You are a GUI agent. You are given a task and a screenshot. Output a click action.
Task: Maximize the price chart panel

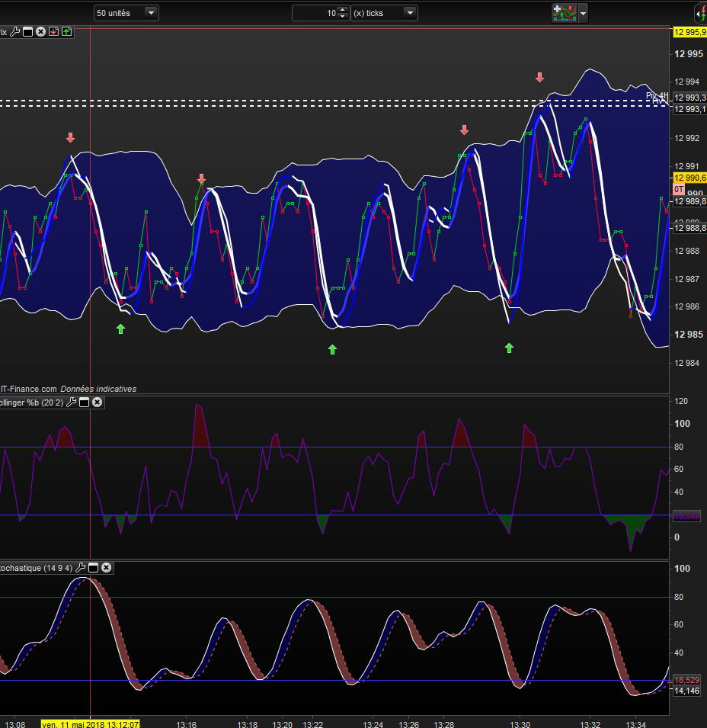tap(27, 31)
